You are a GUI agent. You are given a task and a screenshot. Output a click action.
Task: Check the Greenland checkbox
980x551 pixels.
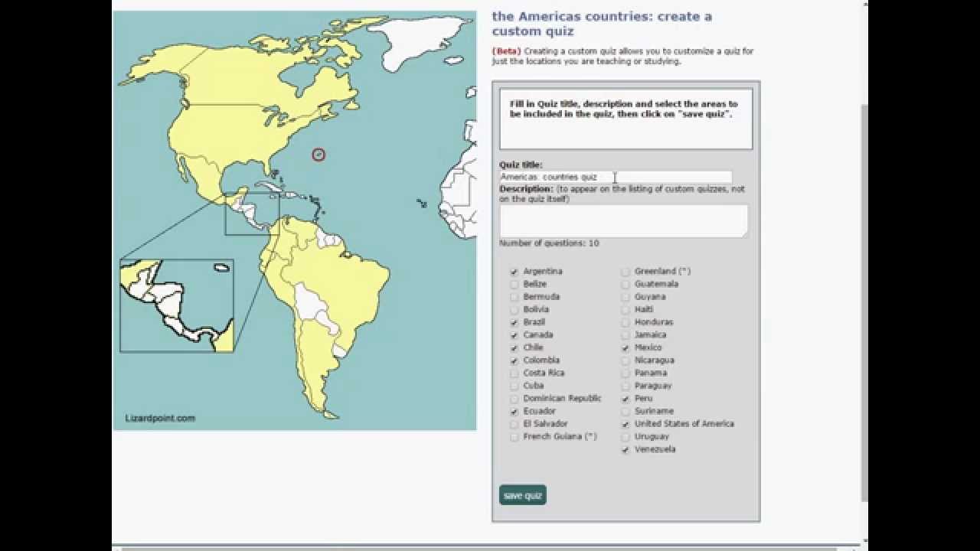point(626,272)
